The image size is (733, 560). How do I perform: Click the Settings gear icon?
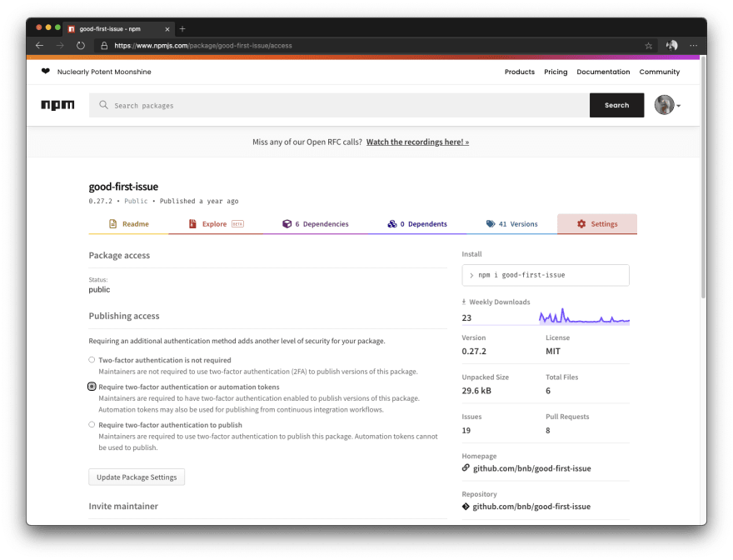pos(581,223)
